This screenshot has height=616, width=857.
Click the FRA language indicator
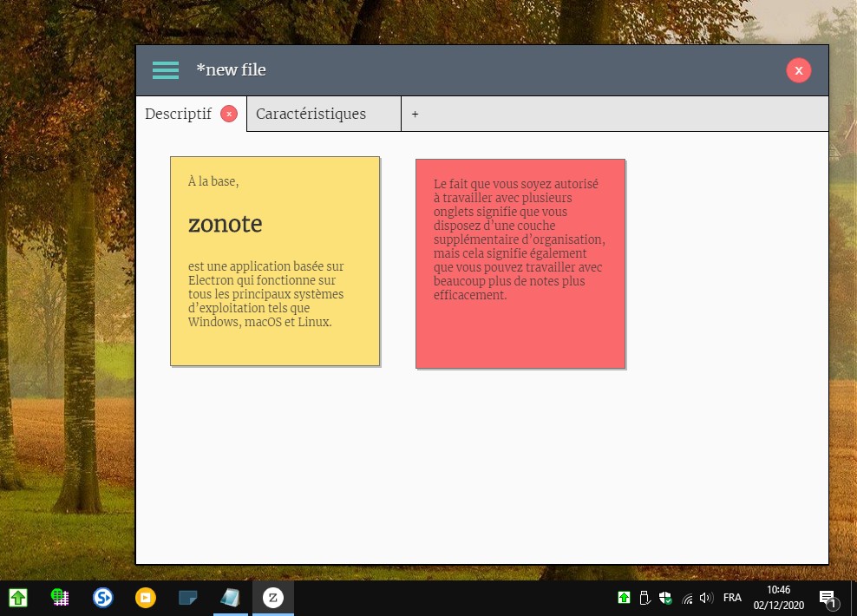pyautogui.click(x=732, y=598)
